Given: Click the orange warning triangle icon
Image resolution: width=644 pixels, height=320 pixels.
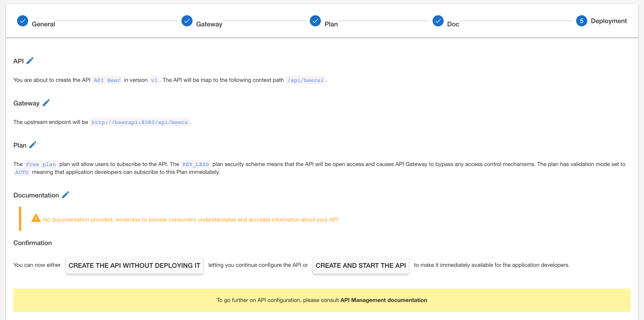Looking at the screenshot, I should coord(36,218).
